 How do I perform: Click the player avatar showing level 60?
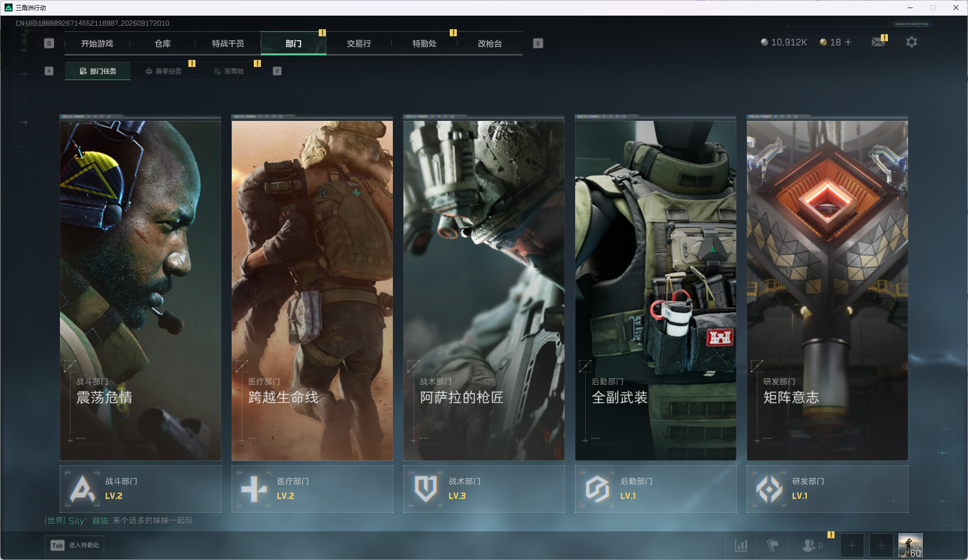coord(911,545)
